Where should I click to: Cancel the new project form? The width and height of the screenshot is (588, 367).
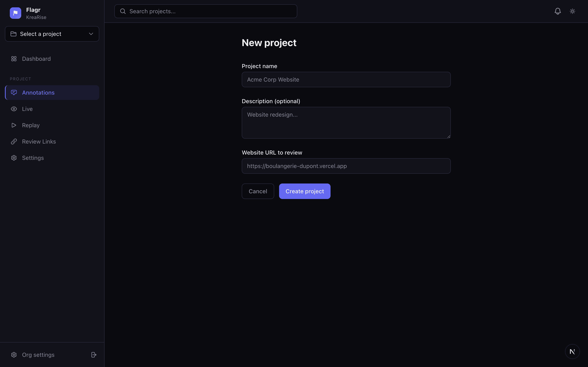pyautogui.click(x=257, y=191)
